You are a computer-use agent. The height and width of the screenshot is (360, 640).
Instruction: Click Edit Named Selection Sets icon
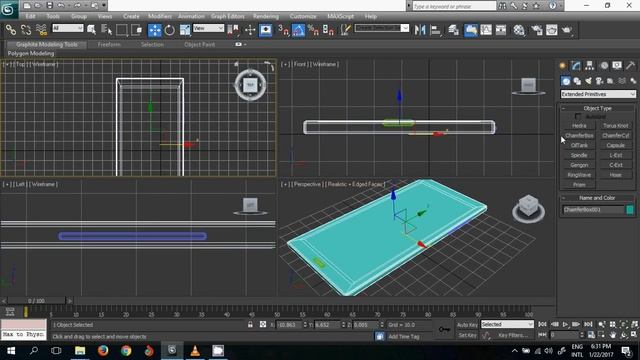(x=346, y=30)
